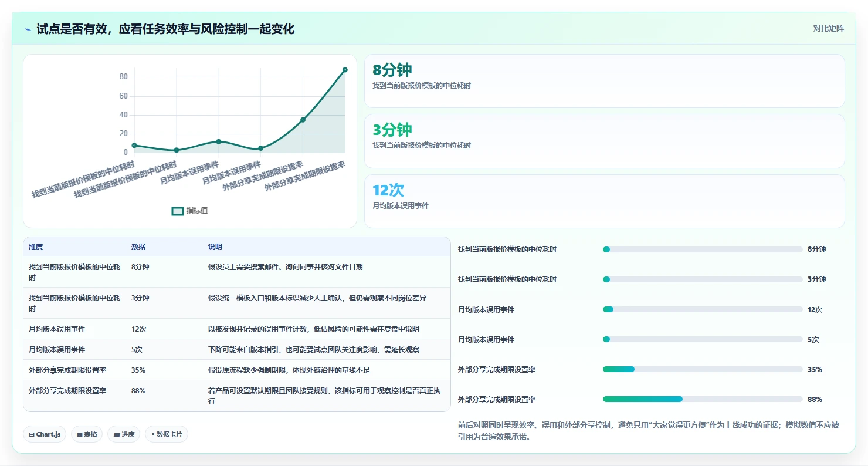Click the 35% 外部分享完成期限设置率 progress bar
This screenshot has width=868, height=466.
[703, 369]
